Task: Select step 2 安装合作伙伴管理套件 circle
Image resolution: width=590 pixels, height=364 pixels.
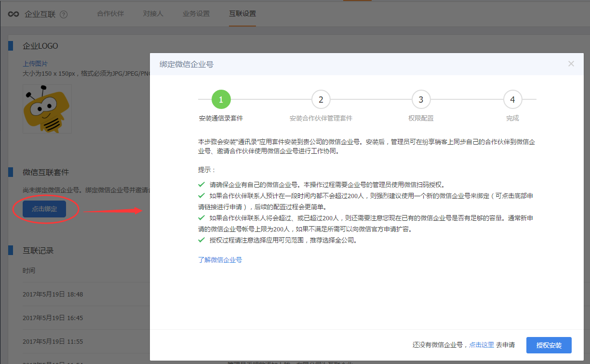Action: 321,100
